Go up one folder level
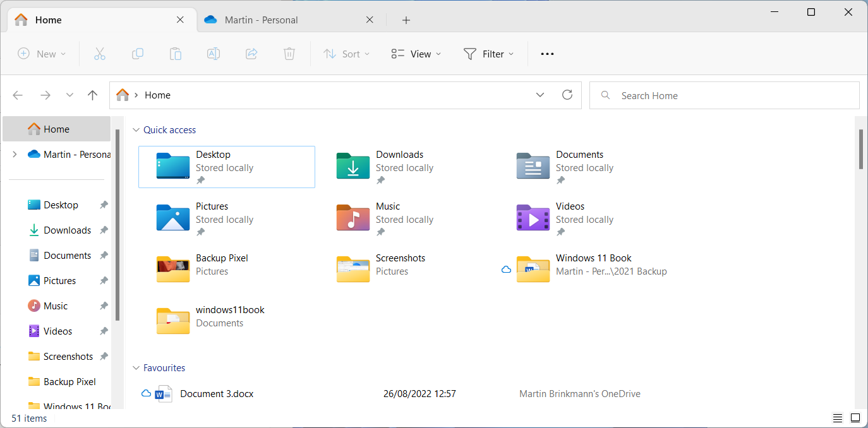The width and height of the screenshot is (868, 428). pyautogui.click(x=92, y=95)
